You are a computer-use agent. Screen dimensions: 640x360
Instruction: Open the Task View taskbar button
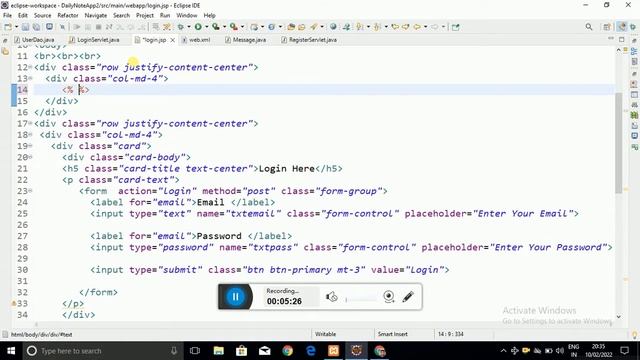[x=195, y=351]
